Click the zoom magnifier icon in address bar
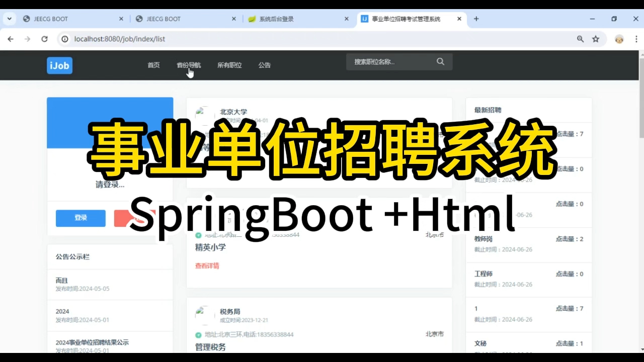Image resolution: width=644 pixels, height=362 pixels. click(x=580, y=39)
